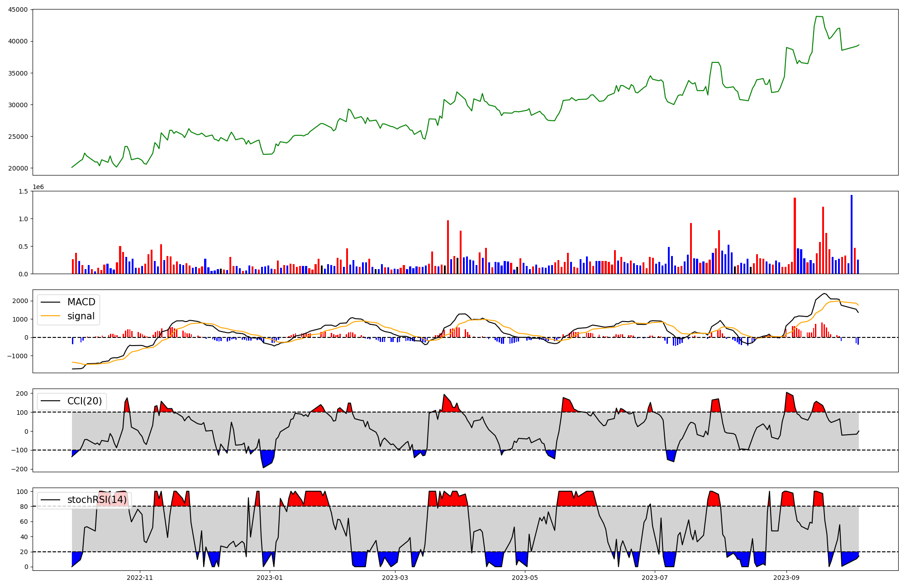Click the 2023-03 date tick label
This screenshot has height=588, width=905.
tap(395, 578)
